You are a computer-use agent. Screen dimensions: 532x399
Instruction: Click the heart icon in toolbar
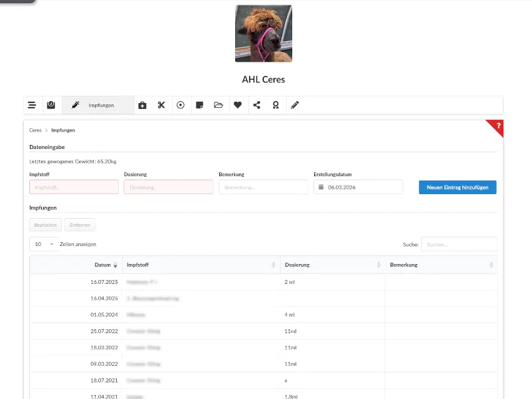238,105
